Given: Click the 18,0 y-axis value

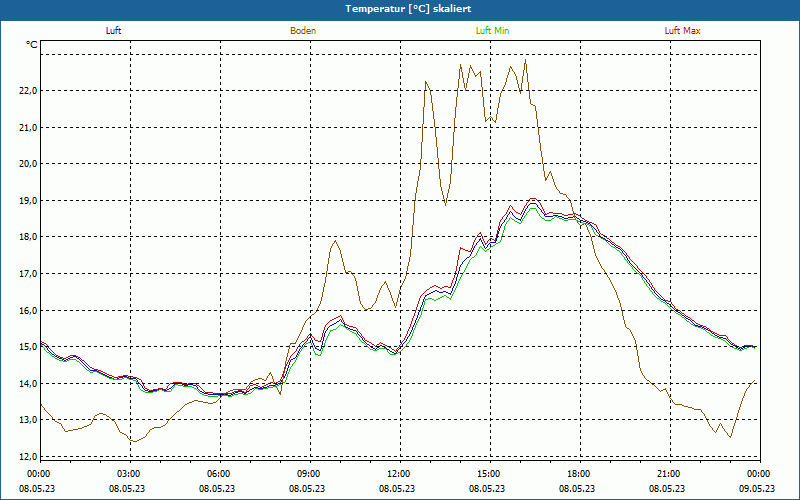Looking at the screenshot, I should 29,237.
